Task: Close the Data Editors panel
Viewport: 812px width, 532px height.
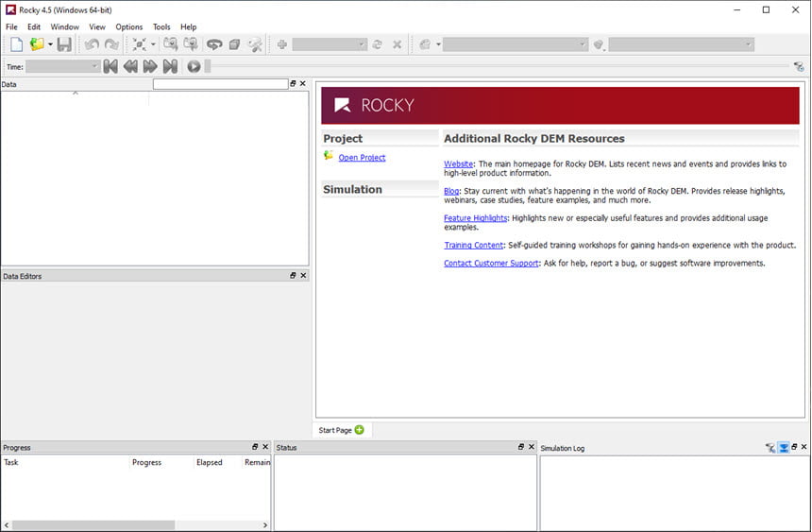Action: click(x=303, y=275)
